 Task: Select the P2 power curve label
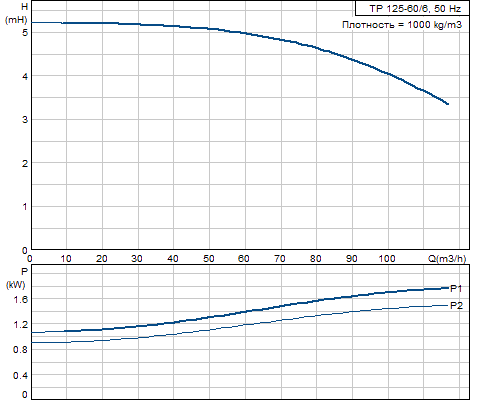click(x=456, y=306)
